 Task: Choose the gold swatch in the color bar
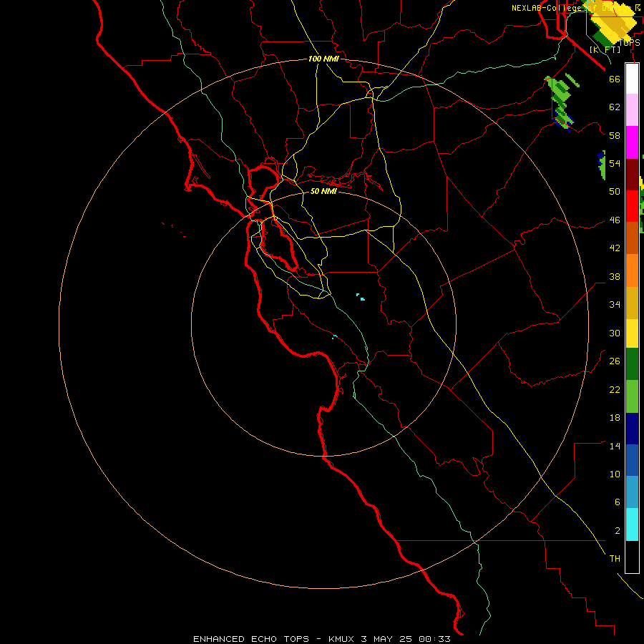coord(632,303)
